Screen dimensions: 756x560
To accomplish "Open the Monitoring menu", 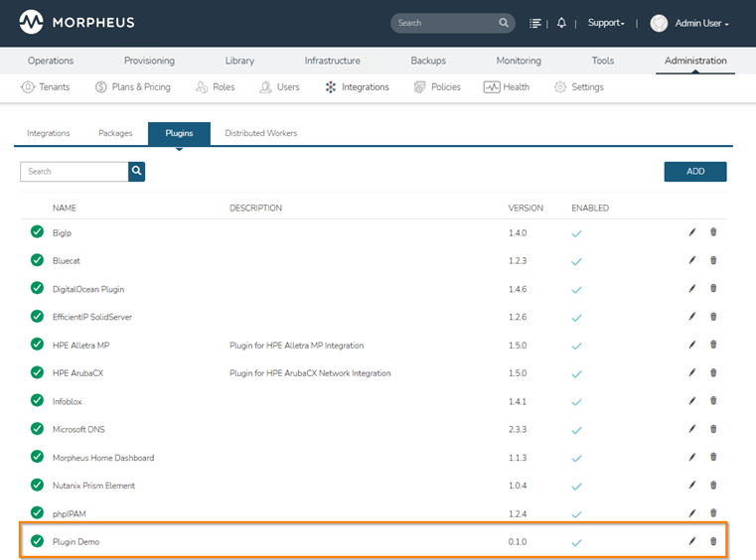I will click(x=519, y=61).
